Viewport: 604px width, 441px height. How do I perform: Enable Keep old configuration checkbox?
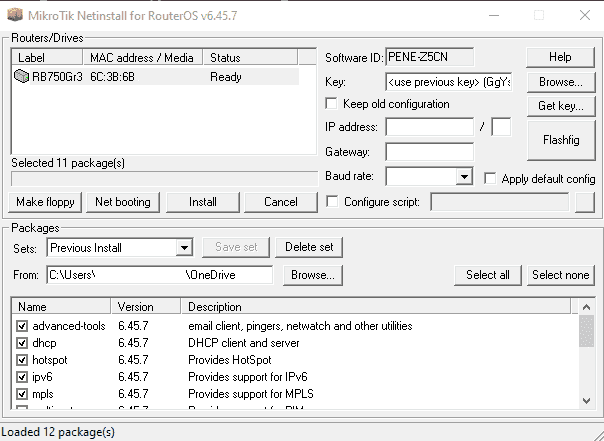click(x=333, y=104)
